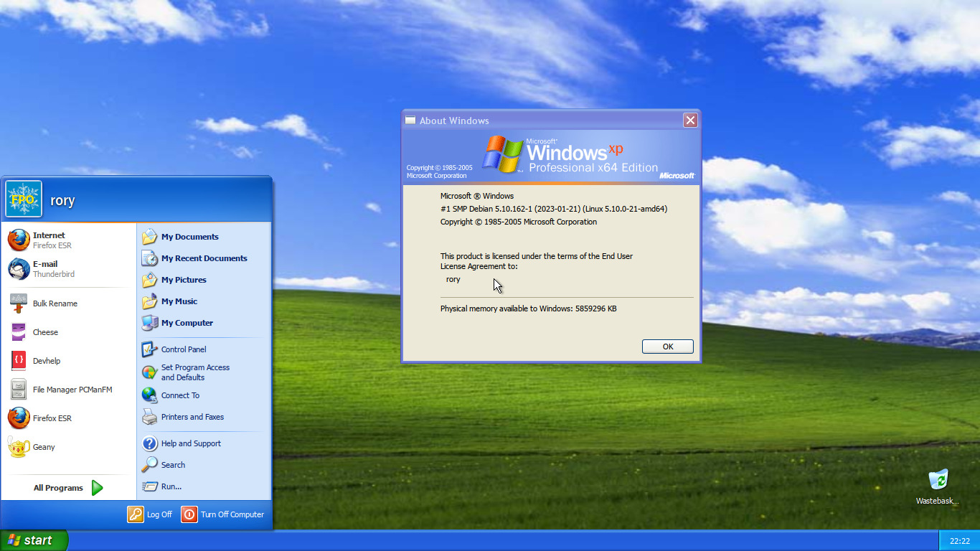Click the Control Panel icon

coord(149,349)
